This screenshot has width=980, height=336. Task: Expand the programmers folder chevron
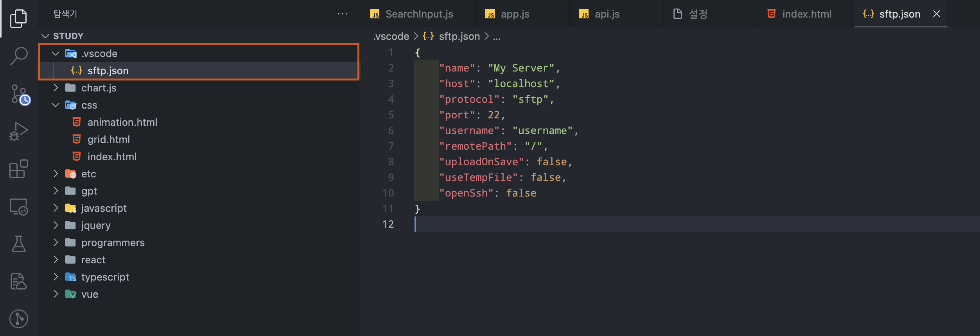pyautogui.click(x=56, y=243)
